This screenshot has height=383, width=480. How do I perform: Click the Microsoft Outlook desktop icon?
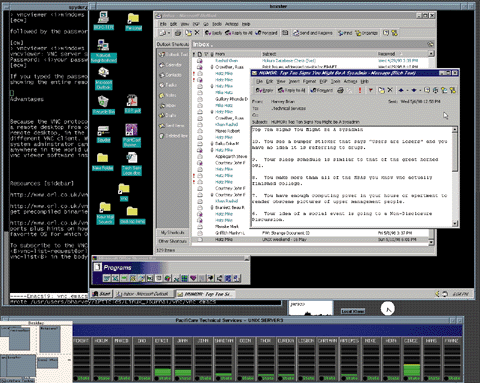(104, 79)
